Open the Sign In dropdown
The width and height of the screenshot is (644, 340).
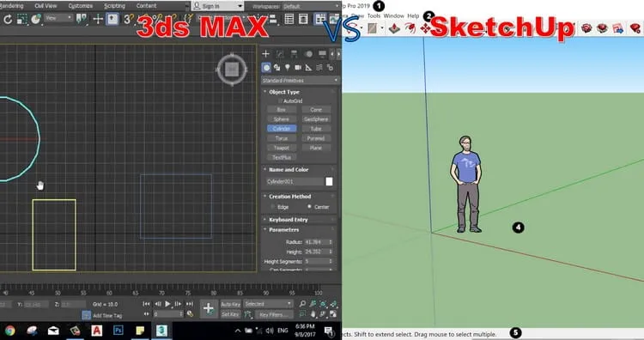click(217, 6)
